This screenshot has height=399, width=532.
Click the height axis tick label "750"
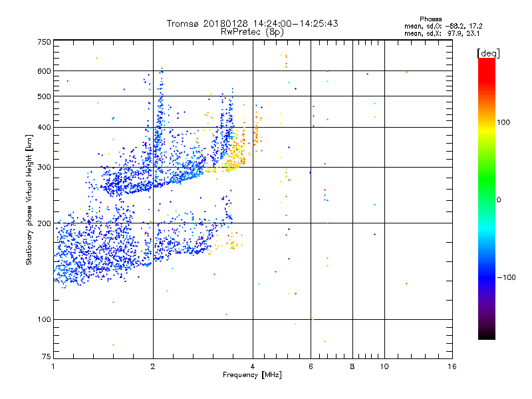coord(44,42)
